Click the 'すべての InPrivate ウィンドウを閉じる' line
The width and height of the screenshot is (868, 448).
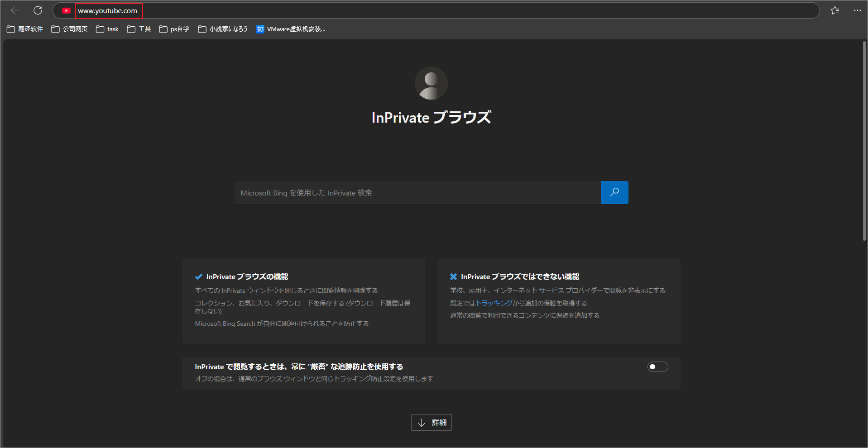(286, 291)
